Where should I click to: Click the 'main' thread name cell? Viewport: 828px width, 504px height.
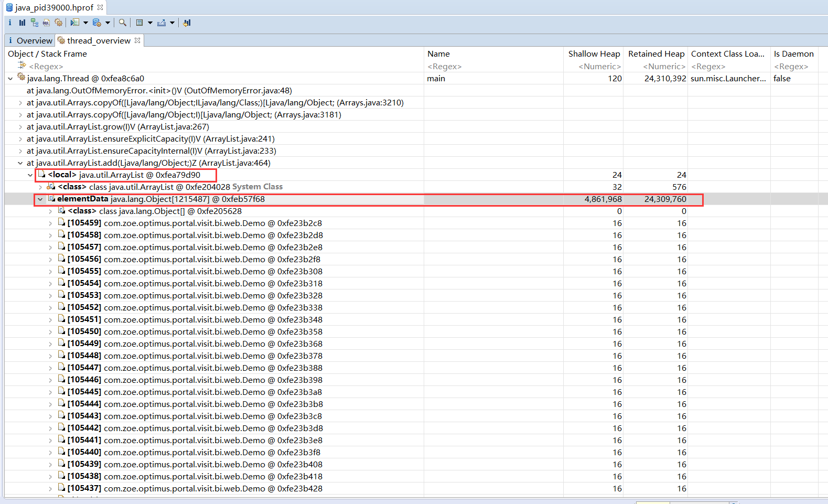[x=436, y=79]
